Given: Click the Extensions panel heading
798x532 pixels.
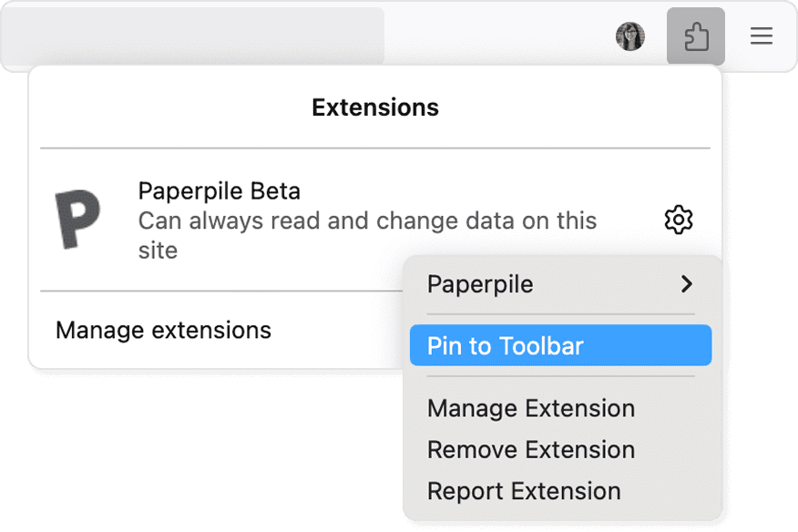Looking at the screenshot, I should coord(375,107).
